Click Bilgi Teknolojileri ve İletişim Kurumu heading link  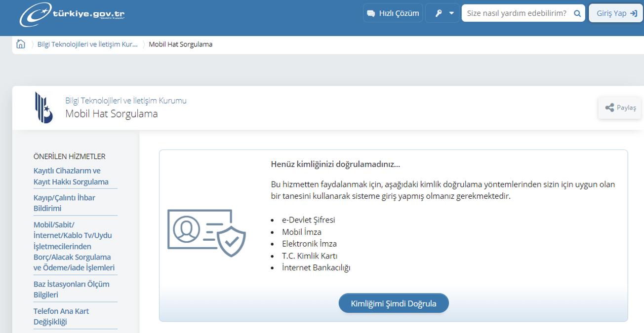point(126,101)
